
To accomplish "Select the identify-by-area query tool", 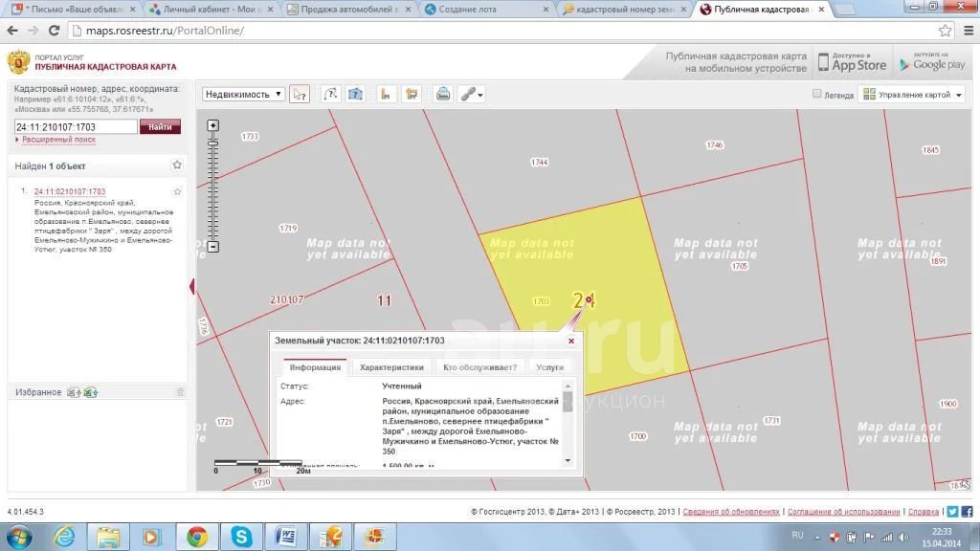I will click(x=355, y=95).
